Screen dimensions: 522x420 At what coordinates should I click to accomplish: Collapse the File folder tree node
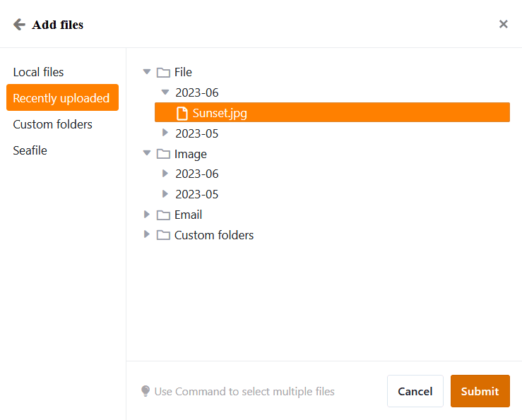[147, 72]
